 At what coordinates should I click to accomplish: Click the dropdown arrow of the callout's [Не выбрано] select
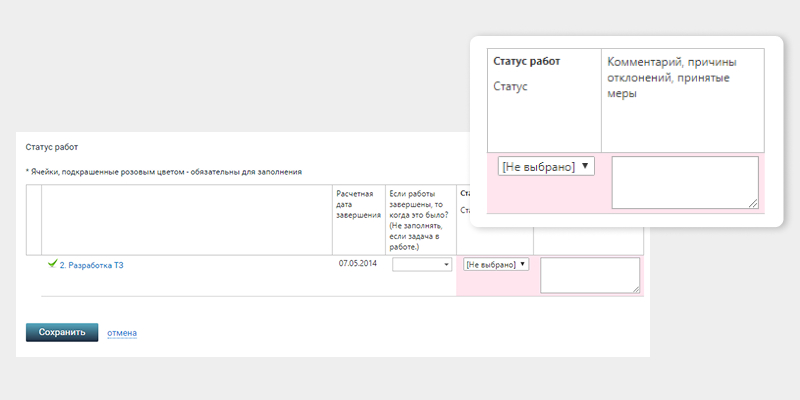tap(585, 166)
